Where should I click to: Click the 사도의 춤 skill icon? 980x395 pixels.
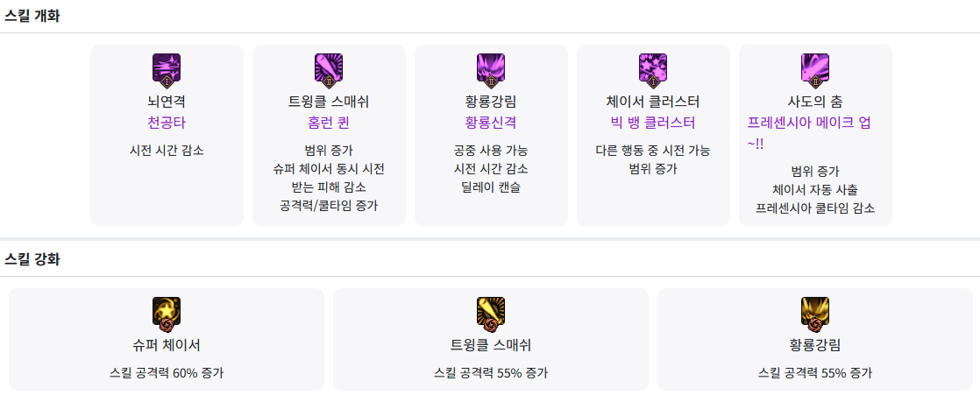pyautogui.click(x=815, y=68)
